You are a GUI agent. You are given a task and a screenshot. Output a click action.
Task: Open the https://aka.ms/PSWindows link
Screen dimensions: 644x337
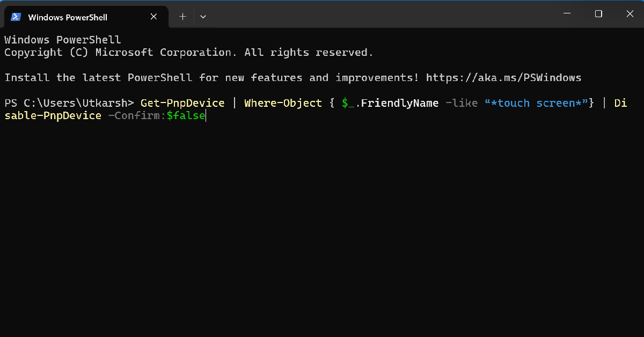[503, 77]
